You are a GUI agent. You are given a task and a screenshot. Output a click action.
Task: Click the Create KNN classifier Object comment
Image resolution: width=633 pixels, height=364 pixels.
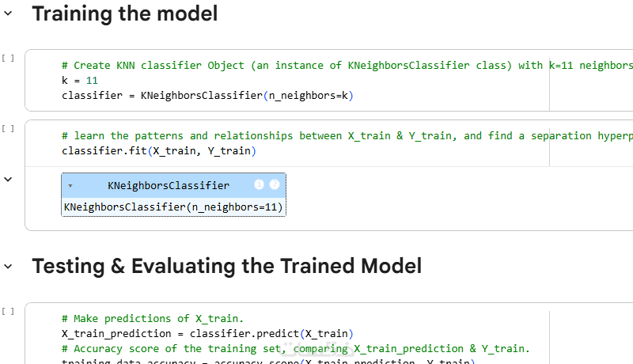click(301, 66)
